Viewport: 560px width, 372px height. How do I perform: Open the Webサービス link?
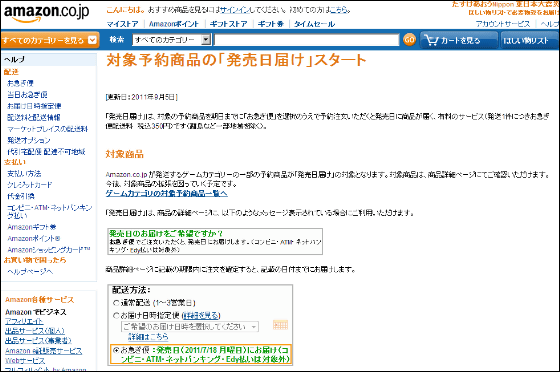(25, 361)
